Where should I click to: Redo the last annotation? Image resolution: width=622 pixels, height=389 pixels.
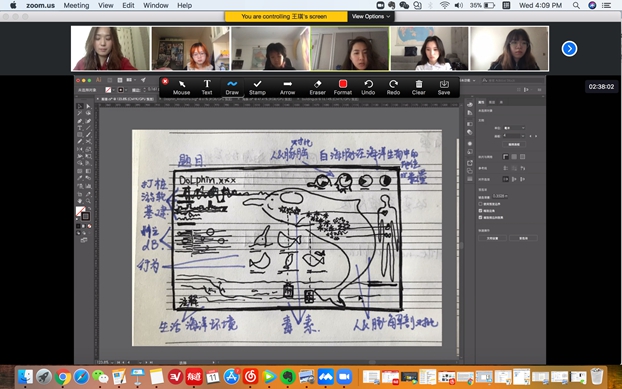393,87
